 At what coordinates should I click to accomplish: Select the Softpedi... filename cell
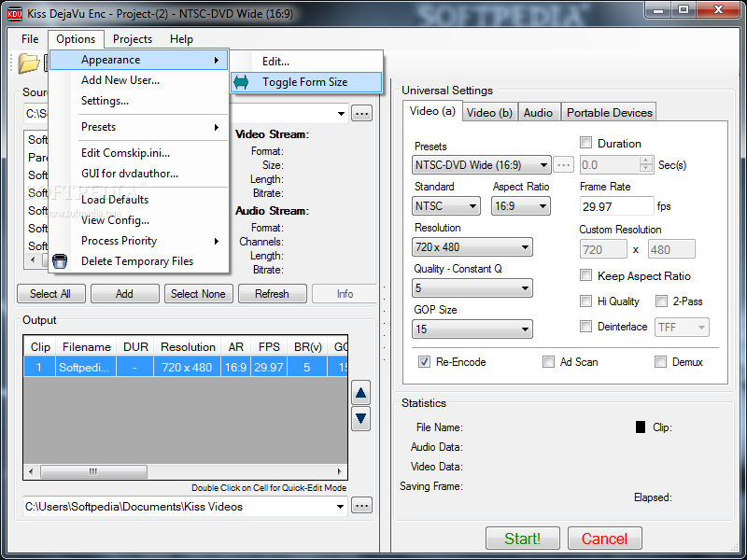click(86, 367)
